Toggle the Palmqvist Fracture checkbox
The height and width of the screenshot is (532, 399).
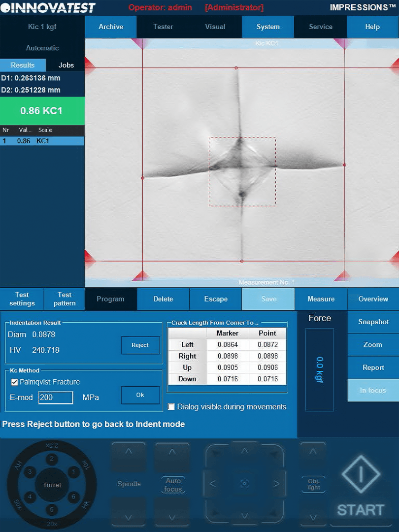[x=15, y=382]
